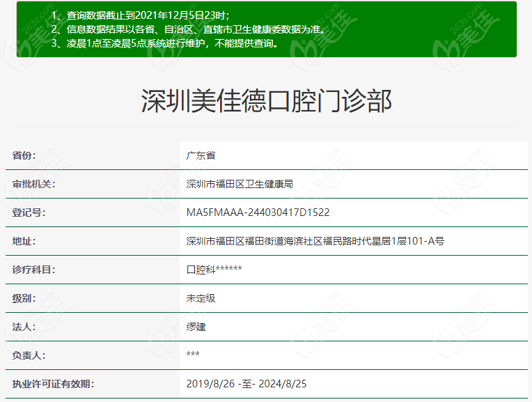532x402 pixels.
Task: Select registration number MA5FMAAA-244030417D1522
Action: (x=258, y=212)
